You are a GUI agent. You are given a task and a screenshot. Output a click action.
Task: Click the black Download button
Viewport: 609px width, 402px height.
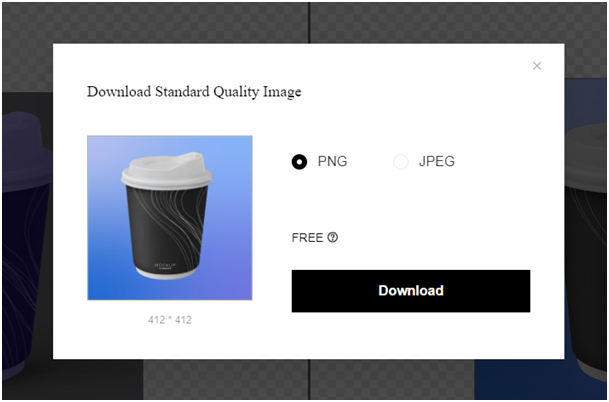click(x=411, y=291)
